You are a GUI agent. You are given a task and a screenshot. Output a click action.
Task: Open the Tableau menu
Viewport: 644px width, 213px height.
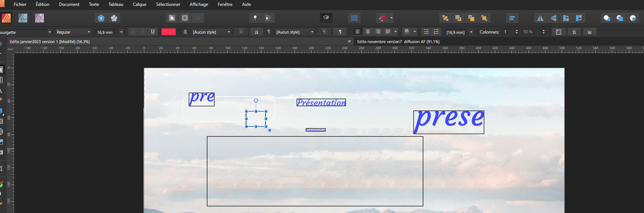pos(116,4)
